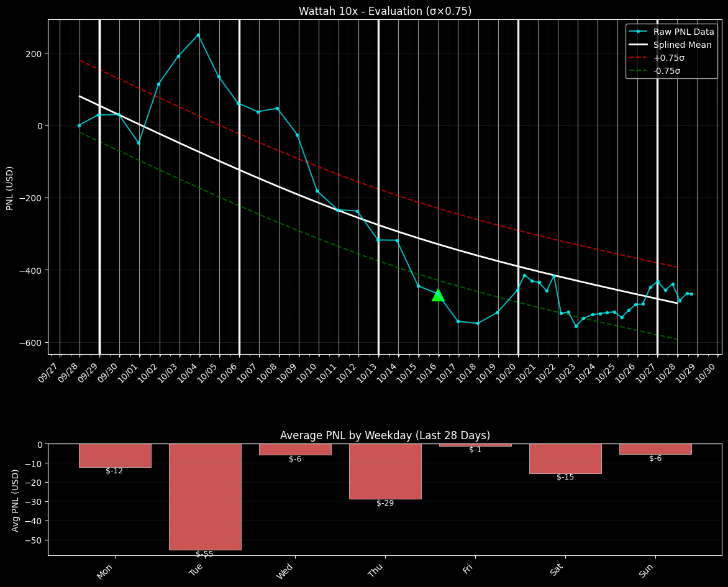Select the Saturday average PNL bar
Image resolution: width=728 pixels, height=587 pixels.
pyautogui.click(x=565, y=458)
